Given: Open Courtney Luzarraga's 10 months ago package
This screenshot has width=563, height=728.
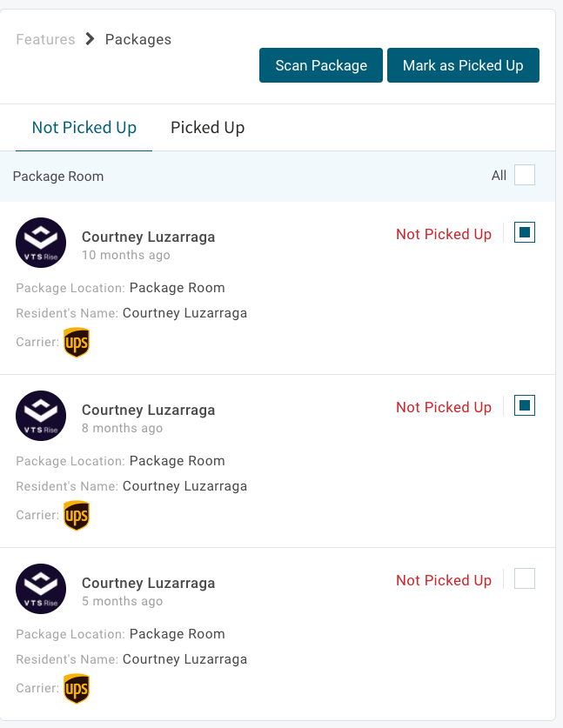Looking at the screenshot, I should 148,237.
